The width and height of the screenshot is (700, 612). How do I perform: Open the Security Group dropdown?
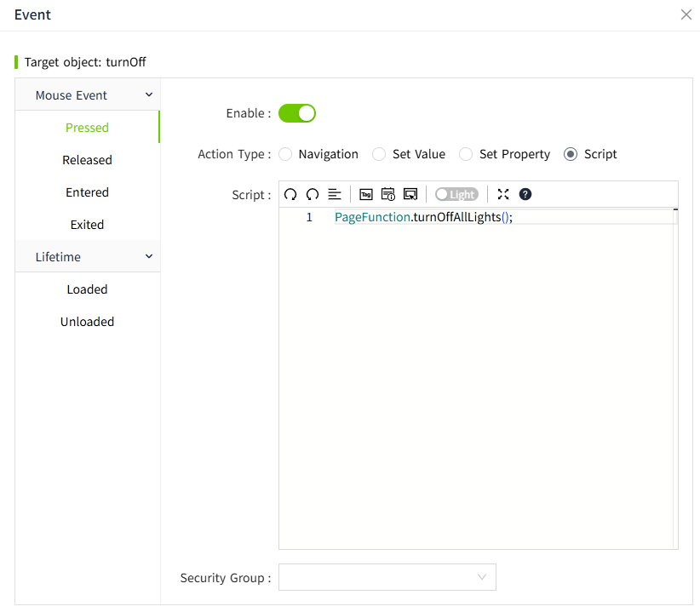(x=387, y=577)
